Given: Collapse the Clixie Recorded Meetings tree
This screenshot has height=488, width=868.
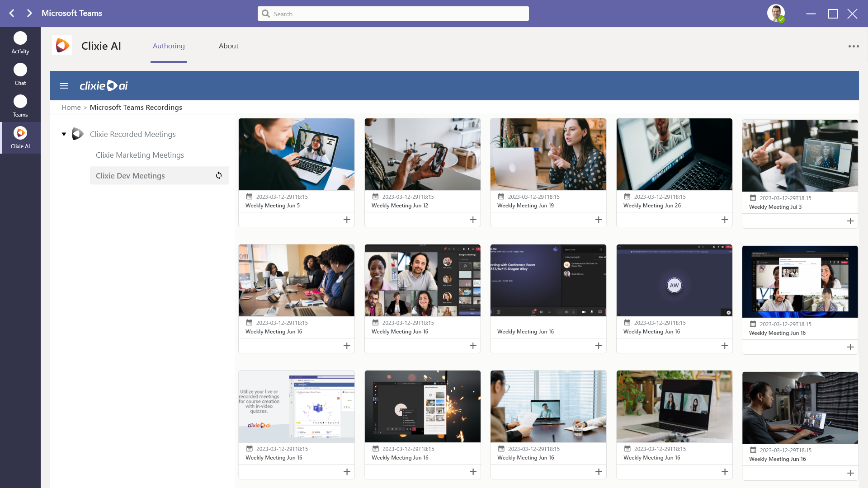Looking at the screenshot, I should [64, 134].
